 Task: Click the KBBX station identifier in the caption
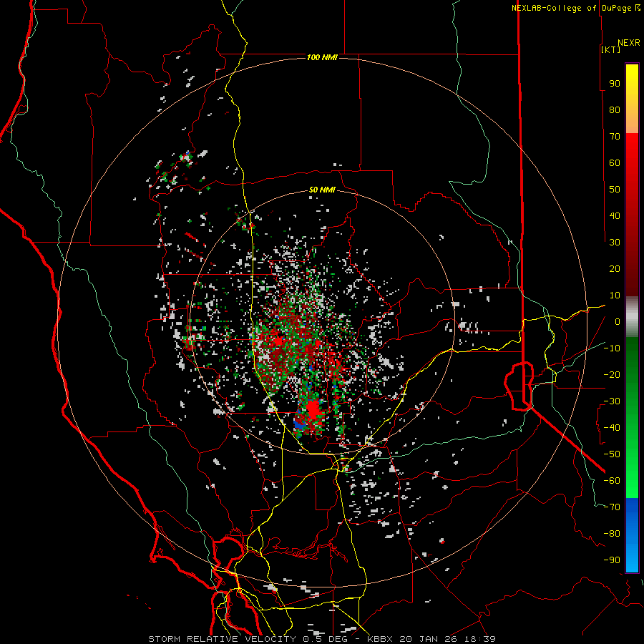(x=380, y=639)
